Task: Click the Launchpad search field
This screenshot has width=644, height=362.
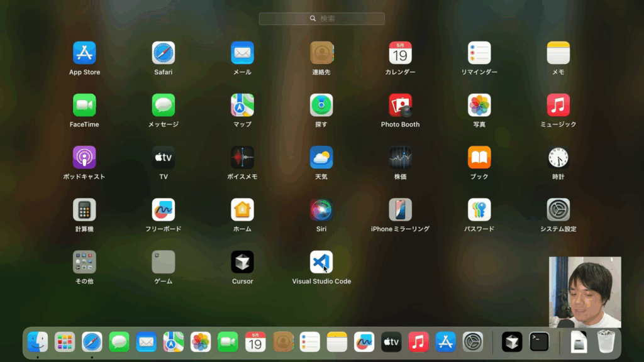Action: point(321,19)
